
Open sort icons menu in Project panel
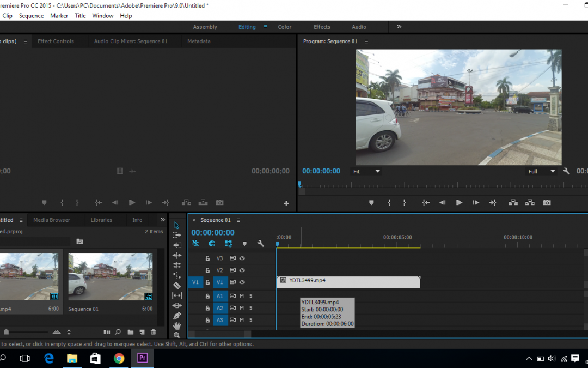[69, 332]
